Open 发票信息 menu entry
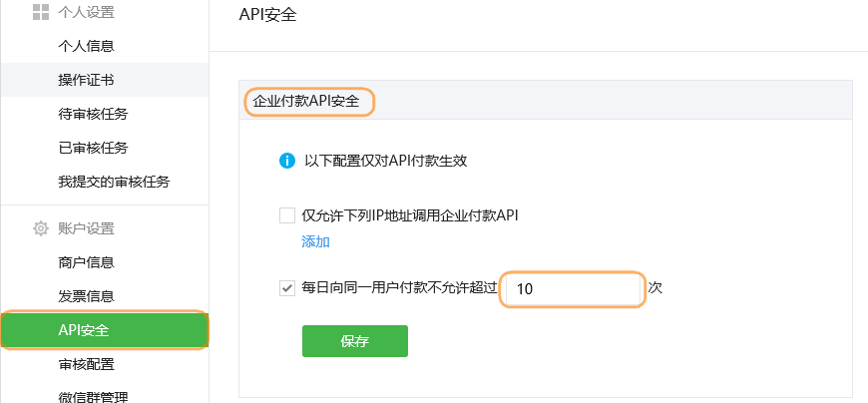The width and height of the screenshot is (868, 403). pyautogui.click(x=87, y=295)
